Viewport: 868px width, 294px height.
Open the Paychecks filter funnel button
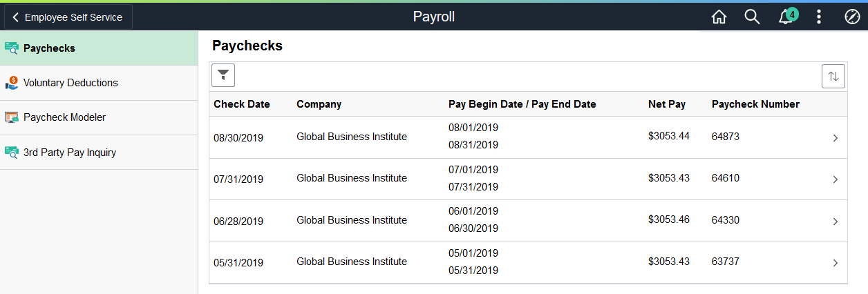223,75
